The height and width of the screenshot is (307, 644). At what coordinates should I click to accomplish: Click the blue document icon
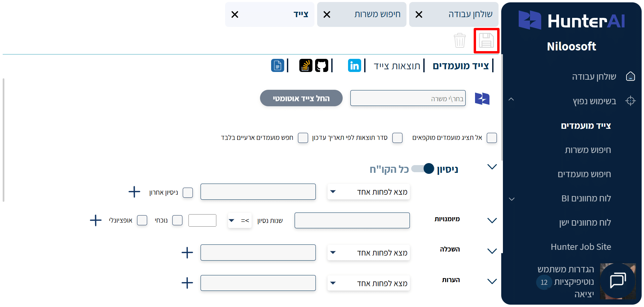pyautogui.click(x=277, y=66)
